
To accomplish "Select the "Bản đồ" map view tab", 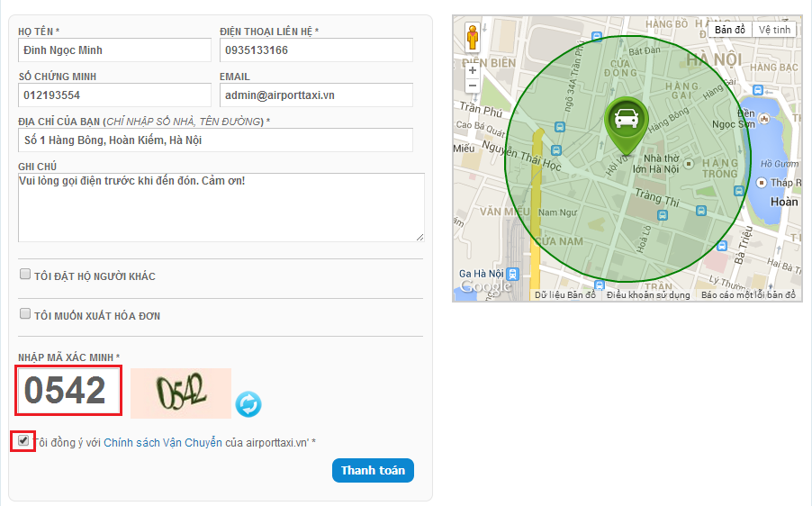I will [x=730, y=30].
